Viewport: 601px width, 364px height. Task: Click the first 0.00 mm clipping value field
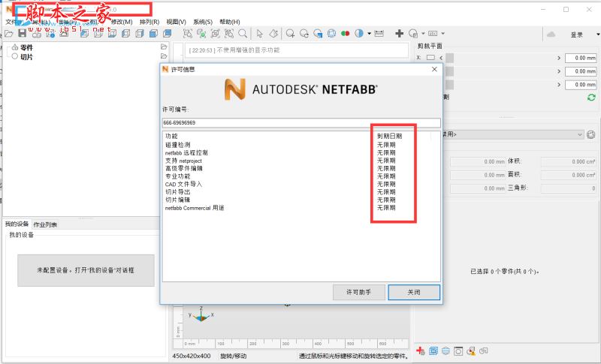pyautogui.click(x=581, y=58)
